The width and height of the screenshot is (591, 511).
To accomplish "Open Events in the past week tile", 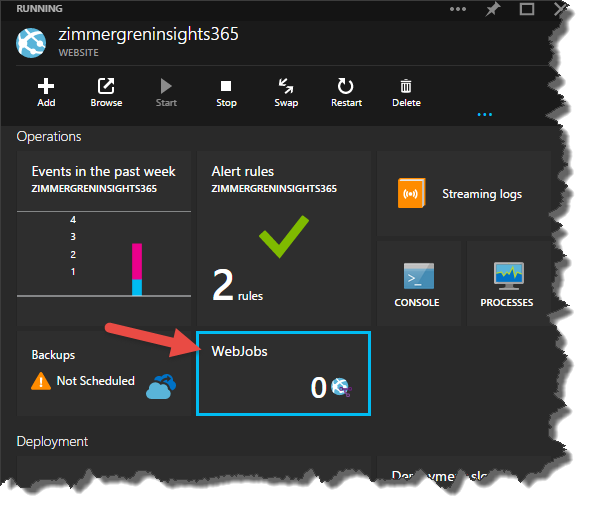I will click(x=104, y=239).
